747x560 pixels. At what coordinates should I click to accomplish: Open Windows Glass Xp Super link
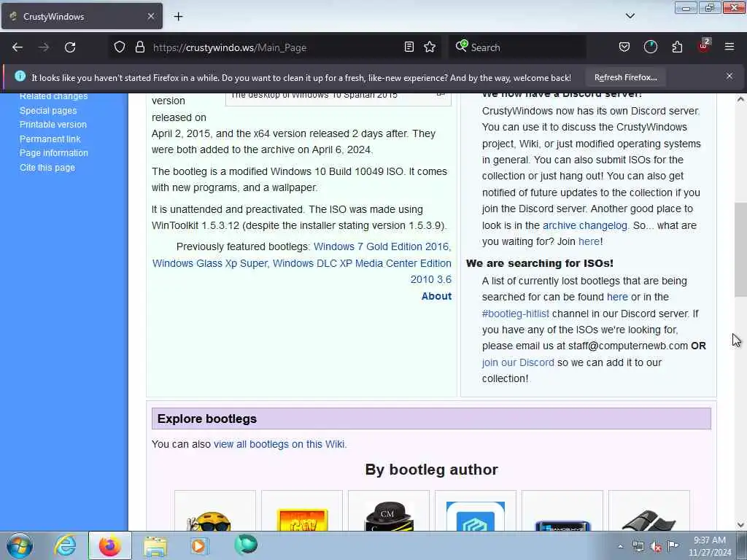[x=210, y=263]
